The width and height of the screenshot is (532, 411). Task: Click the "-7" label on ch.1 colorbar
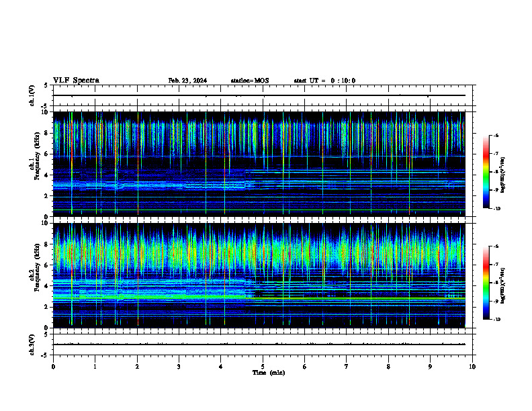coord(496,154)
